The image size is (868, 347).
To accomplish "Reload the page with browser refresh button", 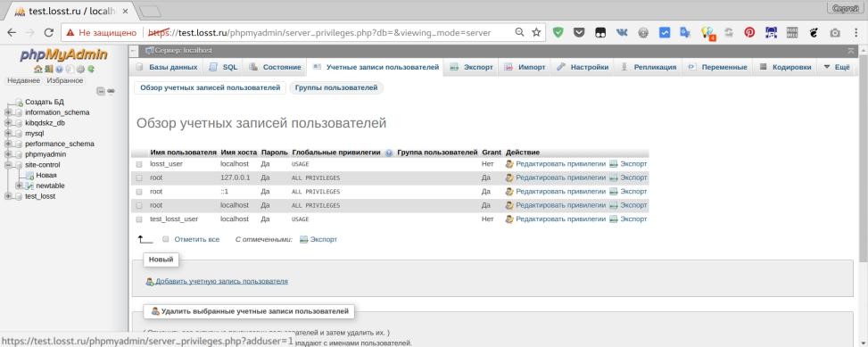I will pyautogui.click(x=49, y=33).
